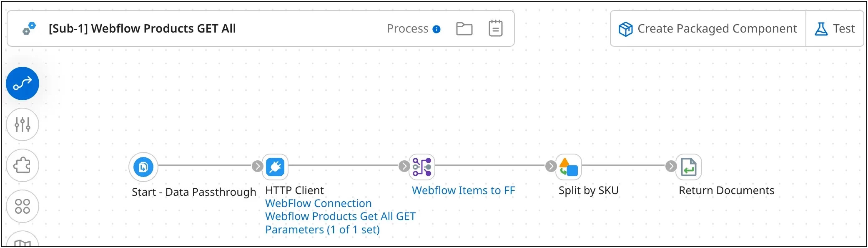
Task: Open the HTTP Client connector shape
Action: [x=275, y=167]
